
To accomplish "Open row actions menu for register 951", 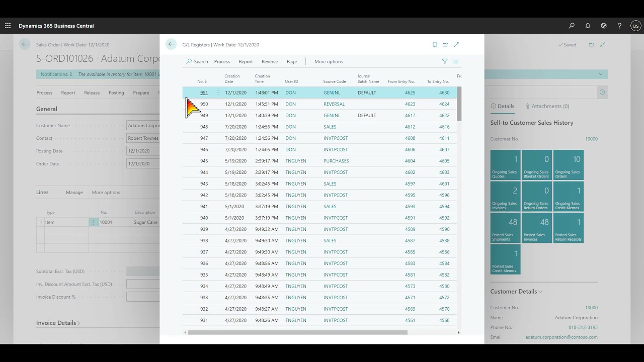I will click(x=218, y=93).
